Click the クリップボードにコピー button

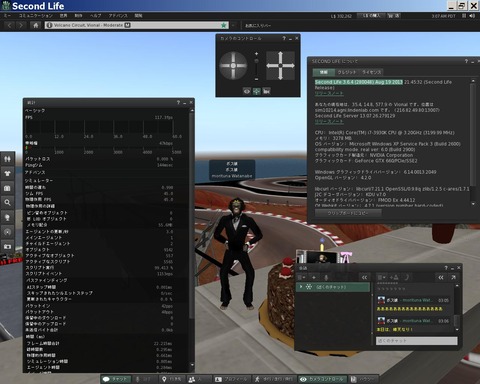coord(348,213)
